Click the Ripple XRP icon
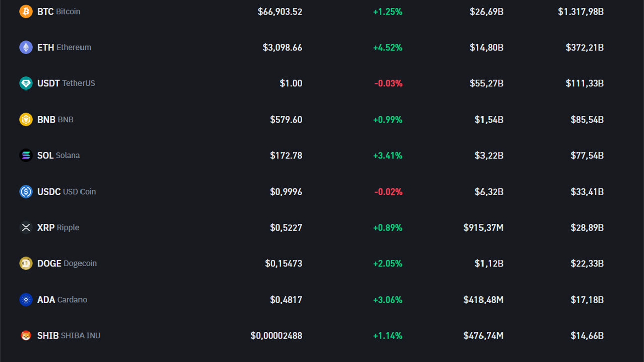 26,227
